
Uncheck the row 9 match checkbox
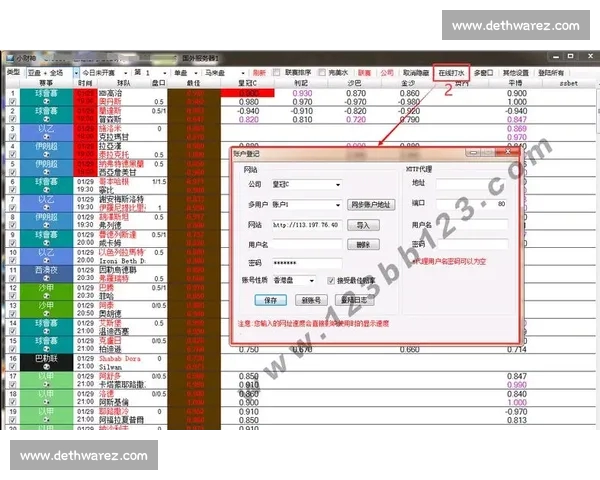(13, 243)
